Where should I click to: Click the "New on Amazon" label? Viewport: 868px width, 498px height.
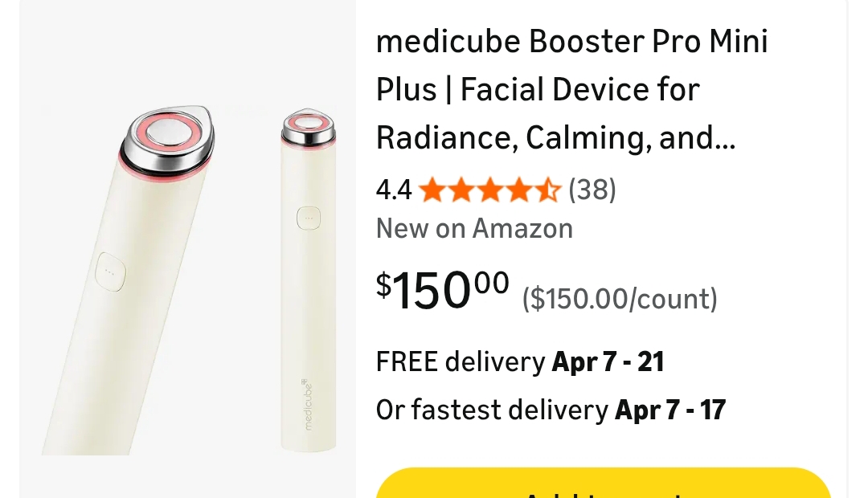(x=474, y=229)
